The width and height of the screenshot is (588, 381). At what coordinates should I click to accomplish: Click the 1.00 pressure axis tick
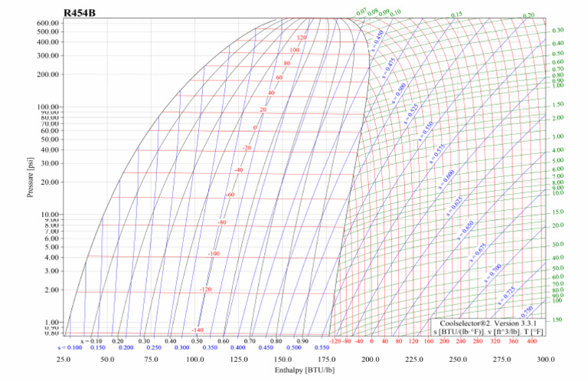click(x=52, y=322)
